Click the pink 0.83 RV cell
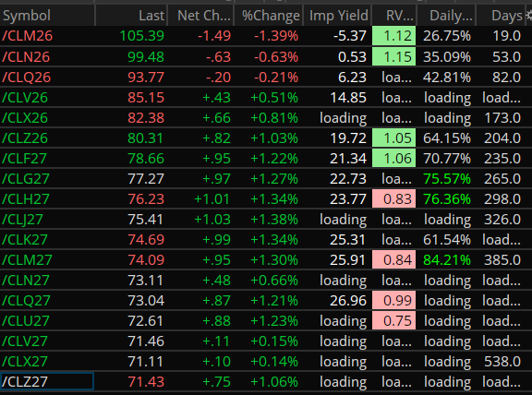This screenshot has height=395, width=532. pyautogui.click(x=393, y=199)
